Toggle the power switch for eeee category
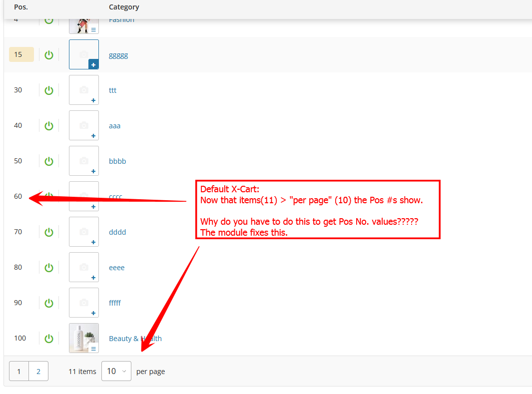 pos(49,268)
